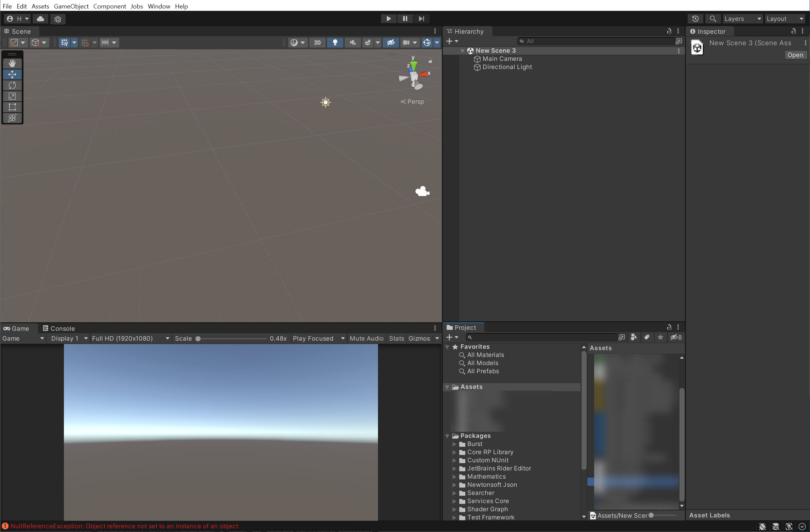This screenshot has height=532, width=810.
Task: Click the Play button
Action: pos(388,19)
